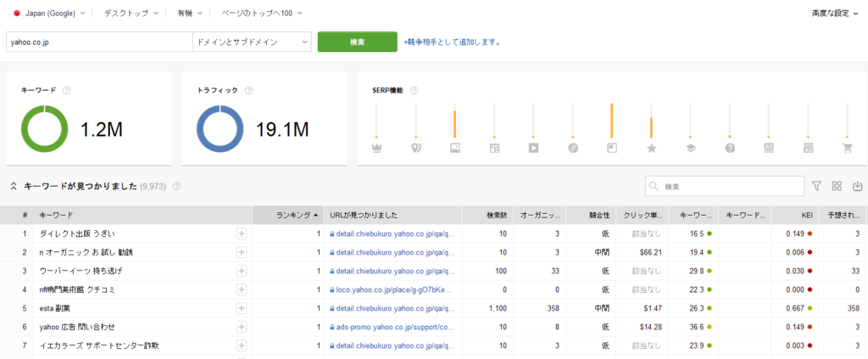Image resolution: width=868 pixels, height=359 pixels.
Task: Click the crown SERP feature icon
Action: click(x=377, y=148)
